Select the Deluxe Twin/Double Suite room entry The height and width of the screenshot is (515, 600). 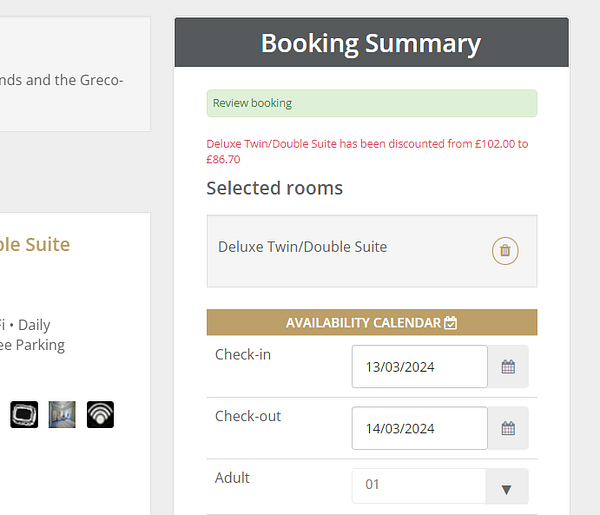[303, 247]
